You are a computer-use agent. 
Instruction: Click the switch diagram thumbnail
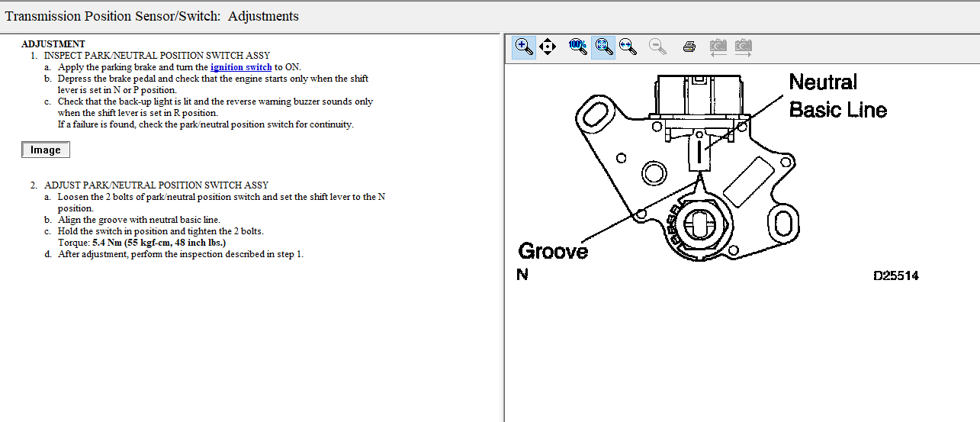pos(46,150)
